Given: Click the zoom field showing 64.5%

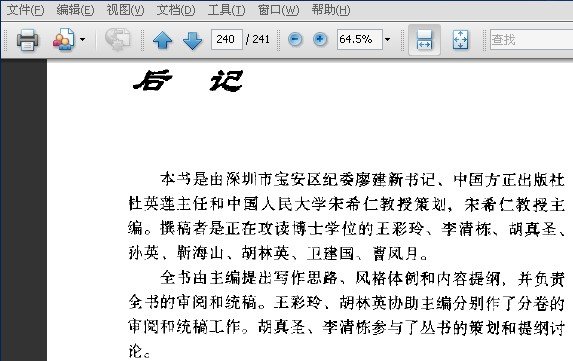Looking at the screenshot, I should 360,39.
